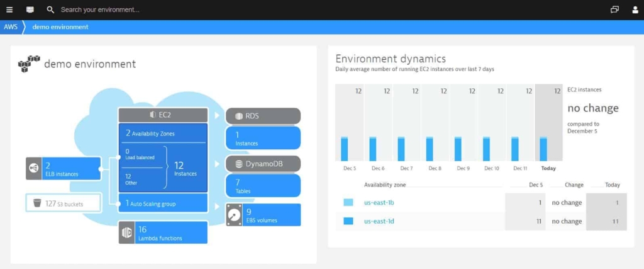Open the user profile icon
Viewport: 644px width, 269px height.
point(635,10)
